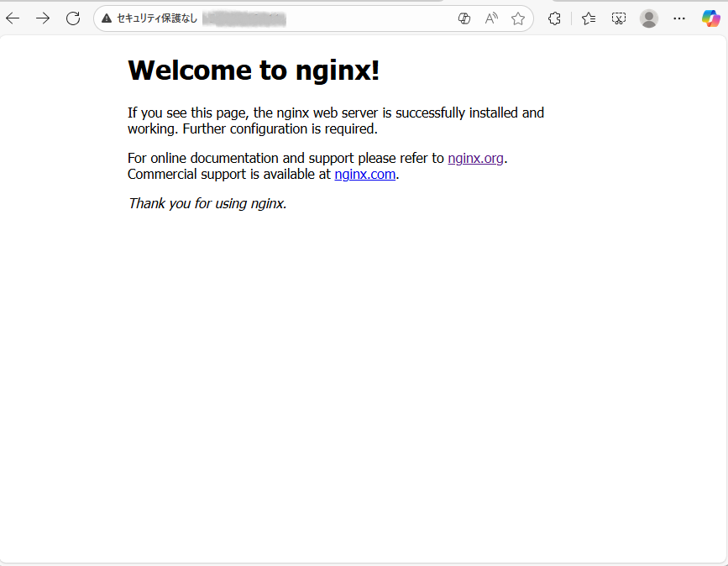Image resolution: width=728 pixels, height=566 pixels.
Task: Click the "Welcome to nginx!" heading
Action: pyautogui.click(x=254, y=71)
